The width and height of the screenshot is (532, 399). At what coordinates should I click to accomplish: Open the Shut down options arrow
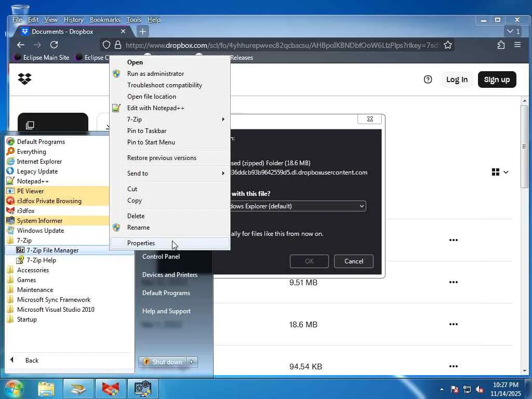point(192,362)
